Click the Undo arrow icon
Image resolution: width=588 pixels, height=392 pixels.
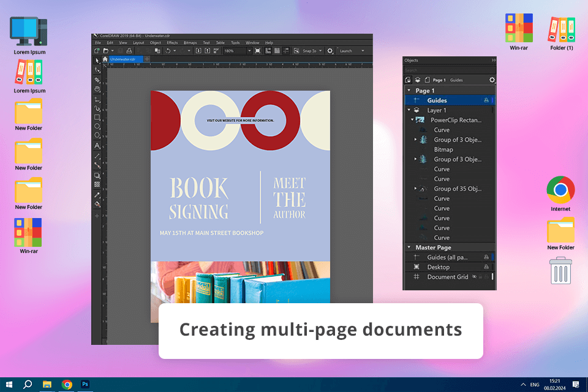[x=168, y=51]
